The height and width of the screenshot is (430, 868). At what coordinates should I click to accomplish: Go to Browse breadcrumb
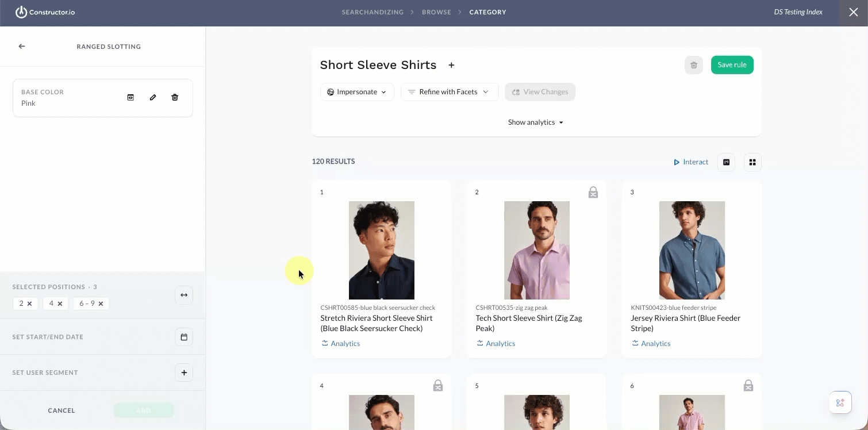436,12
